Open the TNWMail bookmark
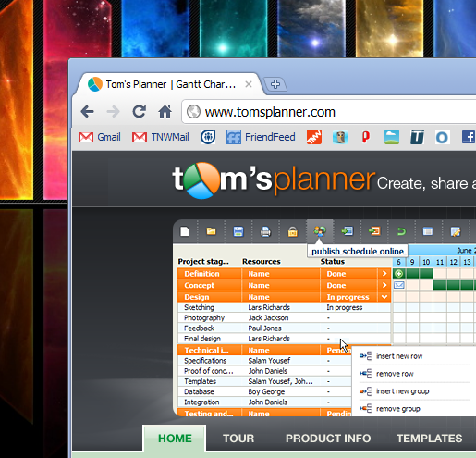The width and height of the screenshot is (476, 458). tap(160, 137)
